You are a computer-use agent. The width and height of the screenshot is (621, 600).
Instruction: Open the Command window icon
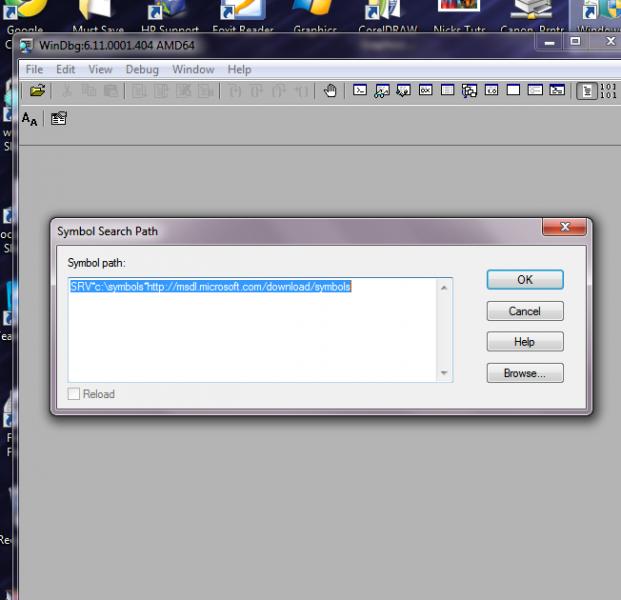point(360,90)
